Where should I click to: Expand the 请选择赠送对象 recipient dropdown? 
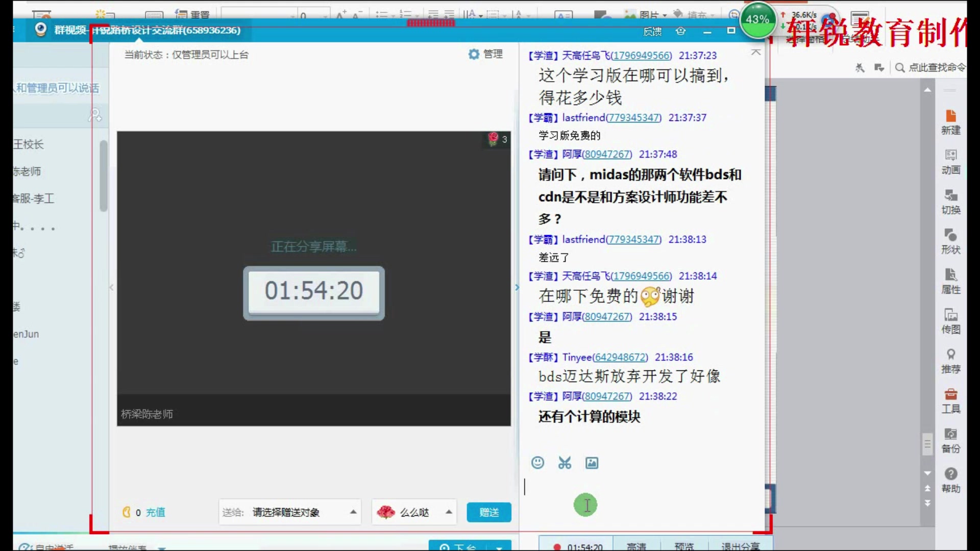coord(352,512)
